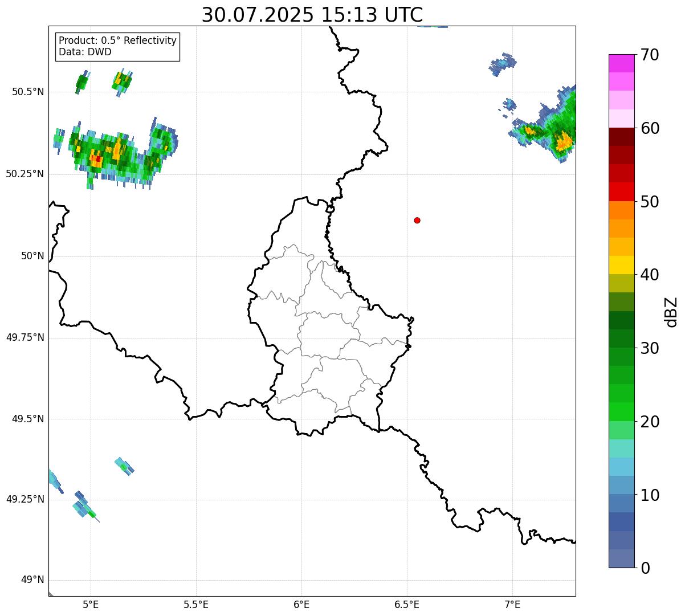Click the 49°N latitude label
The width and height of the screenshot is (685, 616).
coord(32,580)
